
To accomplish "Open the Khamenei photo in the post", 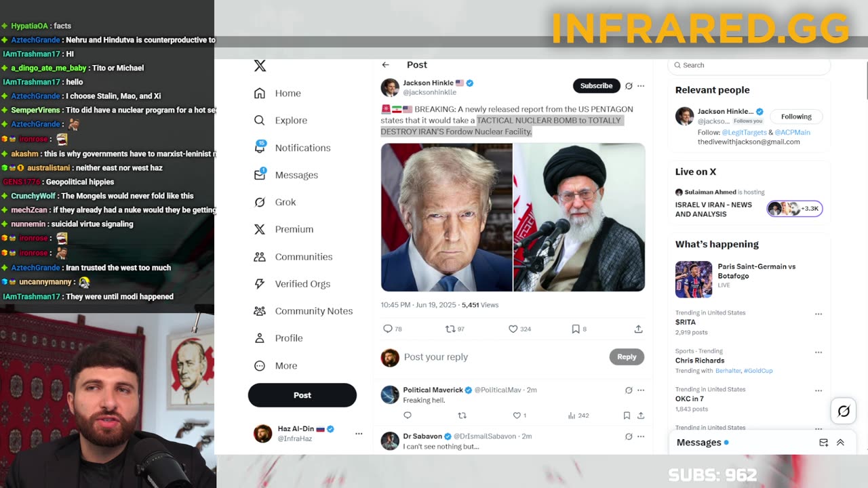I will pos(579,217).
